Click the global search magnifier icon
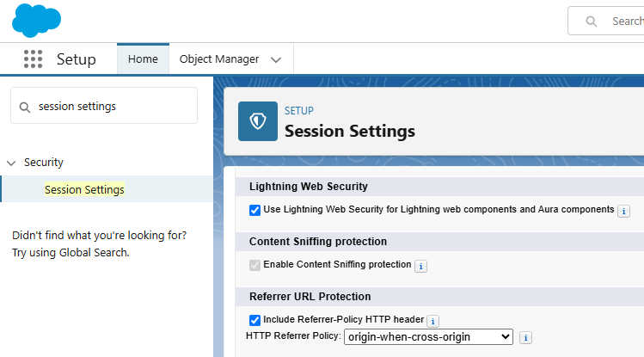The height and width of the screenshot is (357, 644). coord(591,22)
